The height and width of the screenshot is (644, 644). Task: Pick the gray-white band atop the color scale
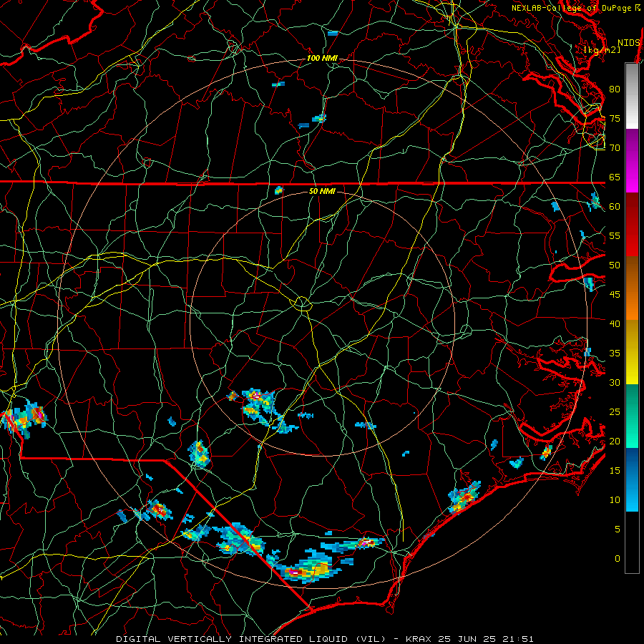(x=632, y=96)
